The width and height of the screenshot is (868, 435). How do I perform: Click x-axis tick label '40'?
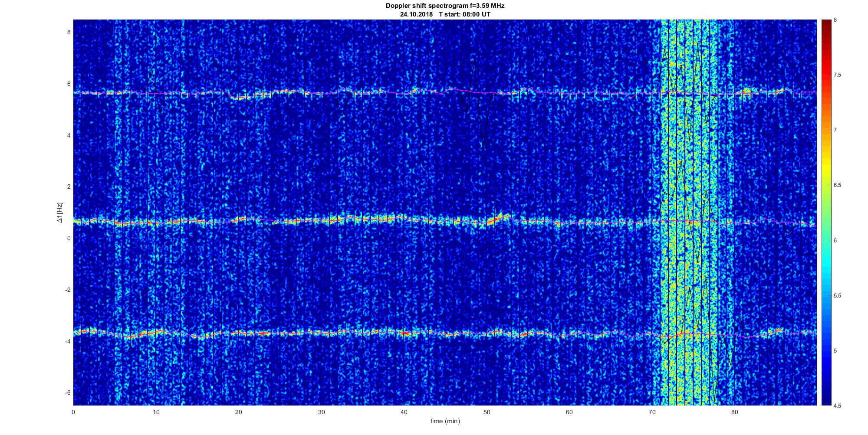(404, 412)
